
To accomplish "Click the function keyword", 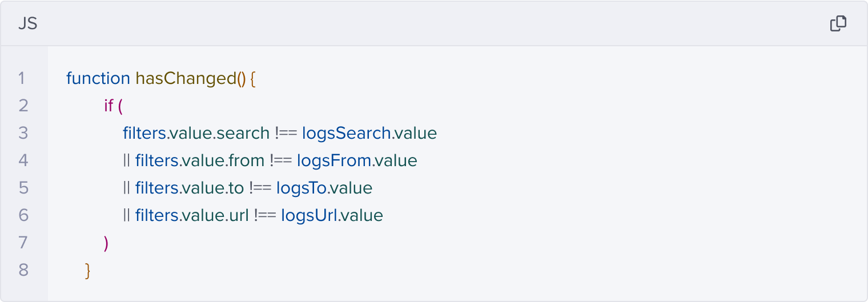I will 98,78.
